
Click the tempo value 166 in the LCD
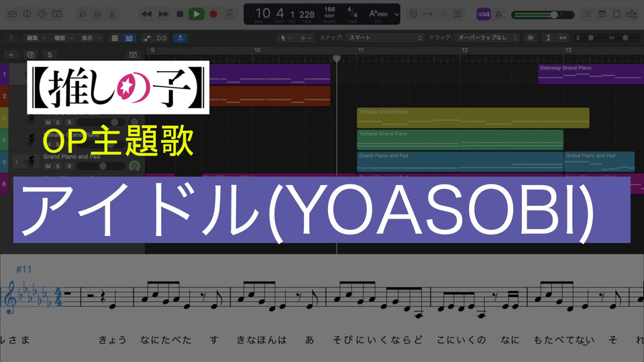pos(330,9)
